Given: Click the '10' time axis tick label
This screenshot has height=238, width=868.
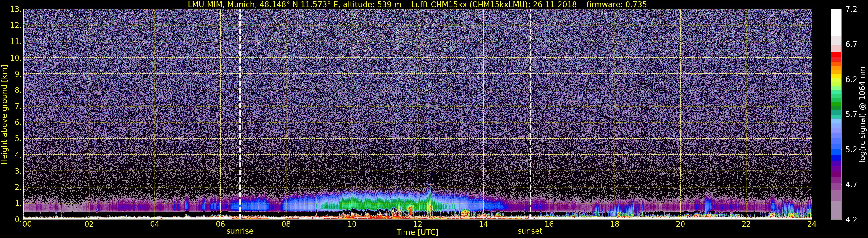Looking at the screenshot, I should click(352, 224).
